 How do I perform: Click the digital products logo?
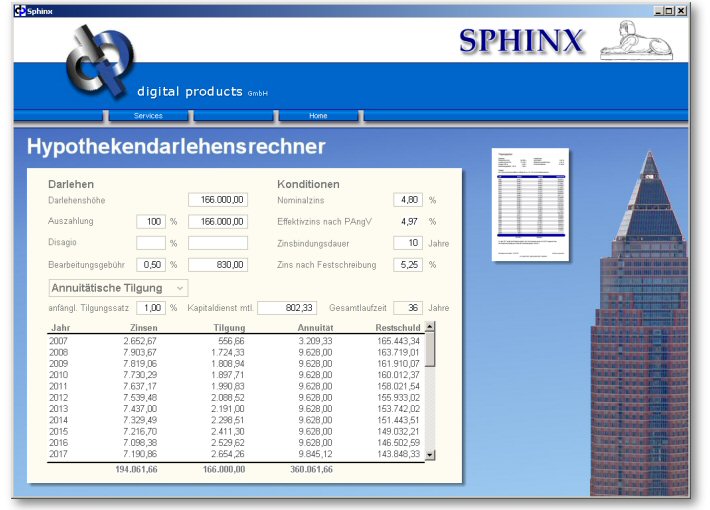[100, 62]
